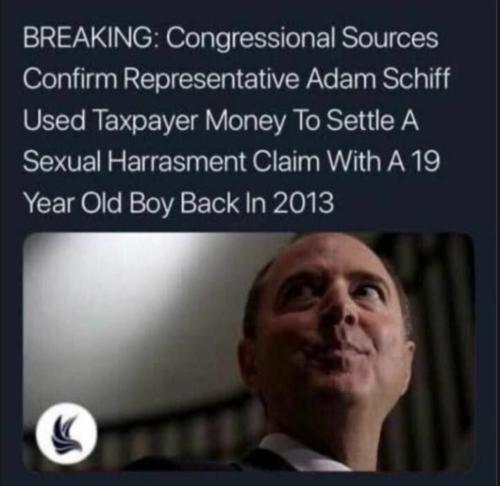Screen dimensions: 500x486
Task: Click the word 'Used' starting third line
Action: pyautogui.click(x=54, y=120)
